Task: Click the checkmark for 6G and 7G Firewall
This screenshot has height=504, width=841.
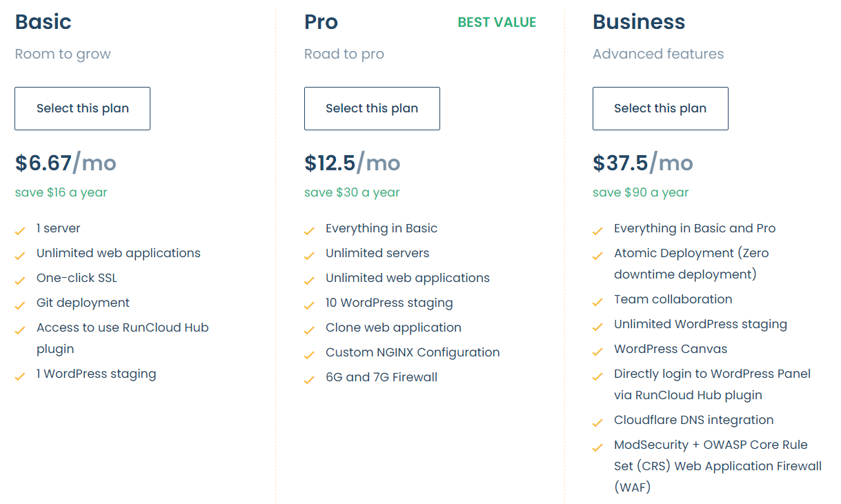Action: click(x=309, y=379)
